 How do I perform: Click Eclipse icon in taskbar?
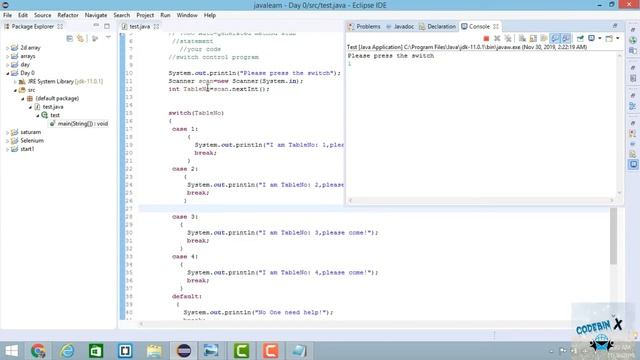(184, 351)
